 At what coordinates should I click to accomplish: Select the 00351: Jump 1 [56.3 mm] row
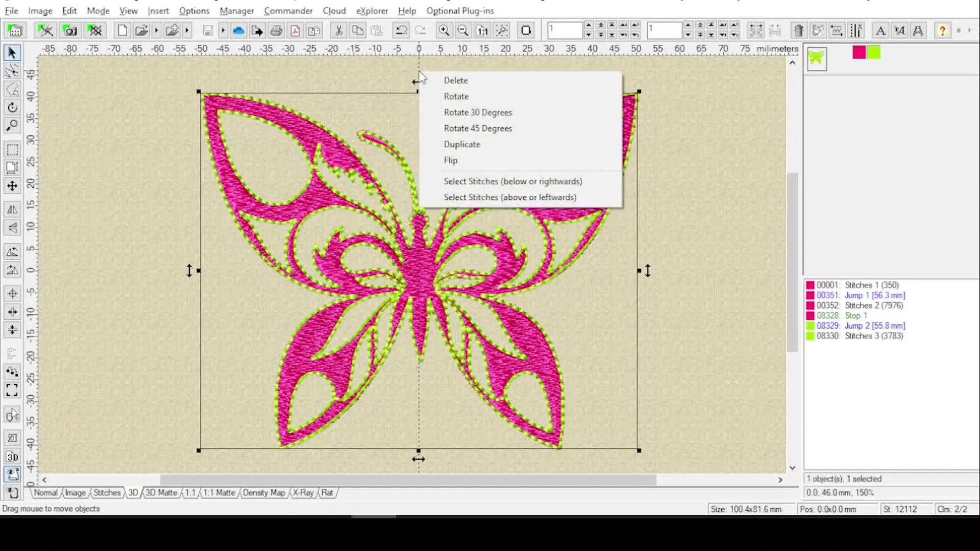857,295
